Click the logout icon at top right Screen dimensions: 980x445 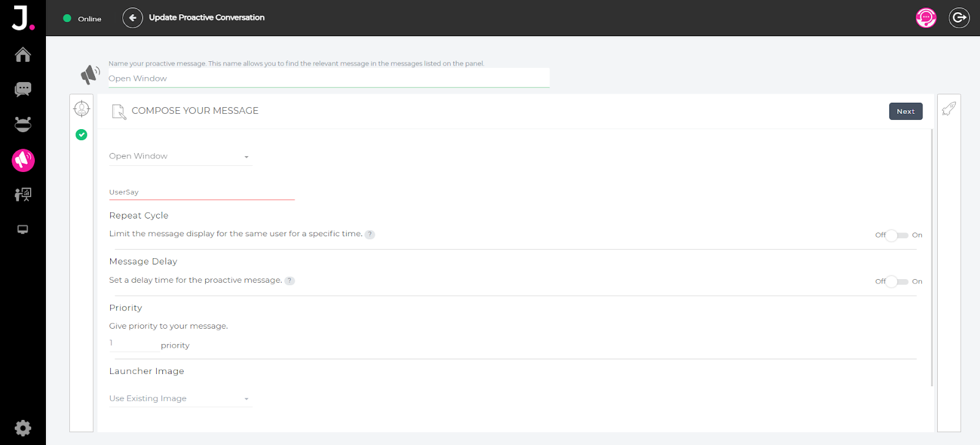click(x=959, y=18)
